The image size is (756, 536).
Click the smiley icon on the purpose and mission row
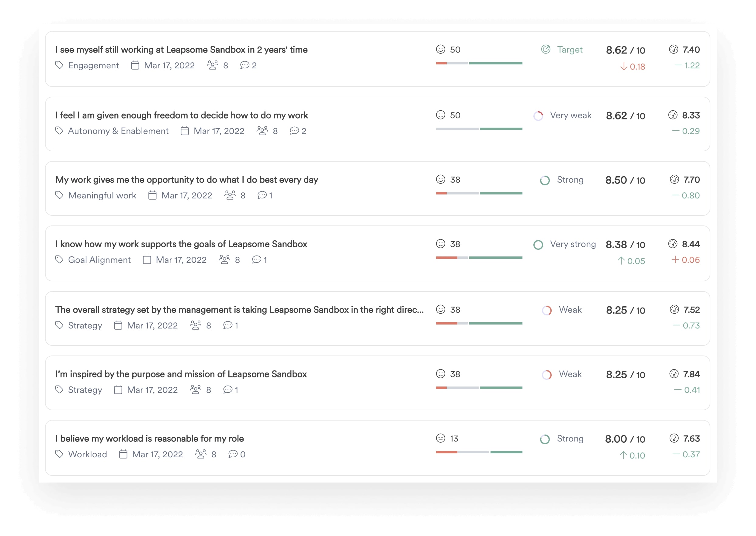[x=441, y=374]
